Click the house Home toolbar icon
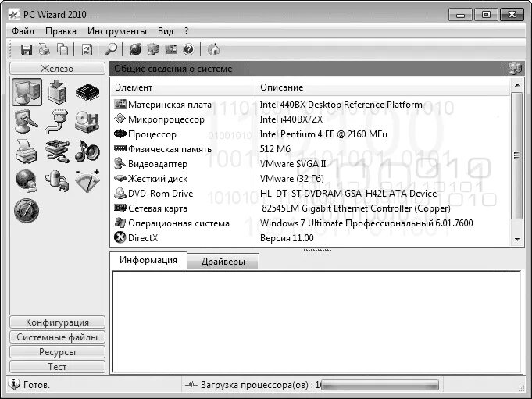Image resolution: width=532 pixels, height=399 pixels. (213, 49)
